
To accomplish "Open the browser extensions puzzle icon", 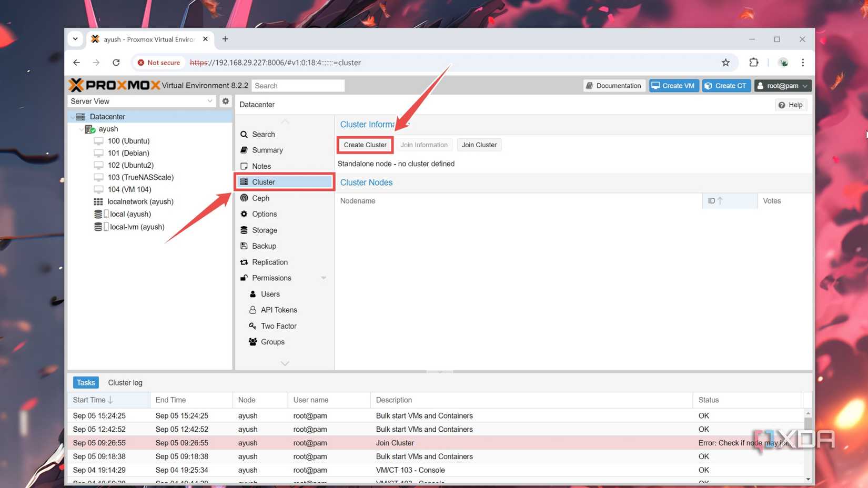I will [754, 63].
